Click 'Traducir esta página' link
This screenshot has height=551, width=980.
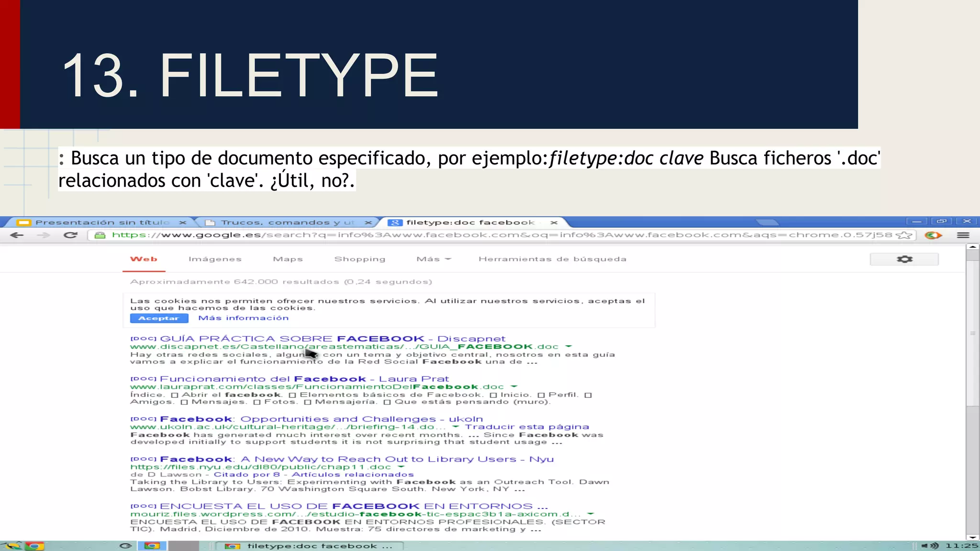pos(527,427)
